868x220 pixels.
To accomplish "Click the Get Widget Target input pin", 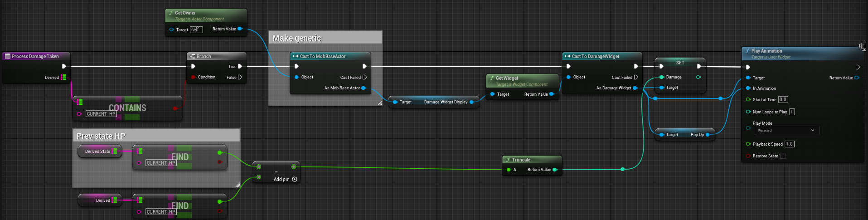I will [x=493, y=94].
